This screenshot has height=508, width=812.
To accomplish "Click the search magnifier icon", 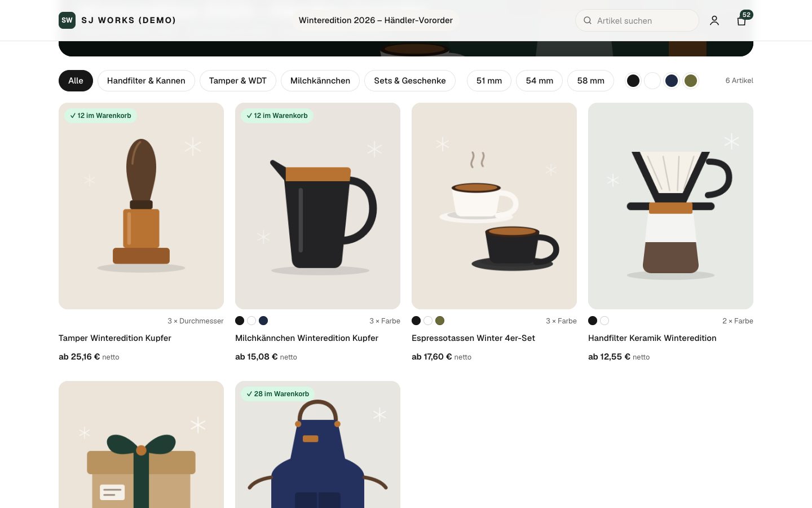I will coord(588,20).
